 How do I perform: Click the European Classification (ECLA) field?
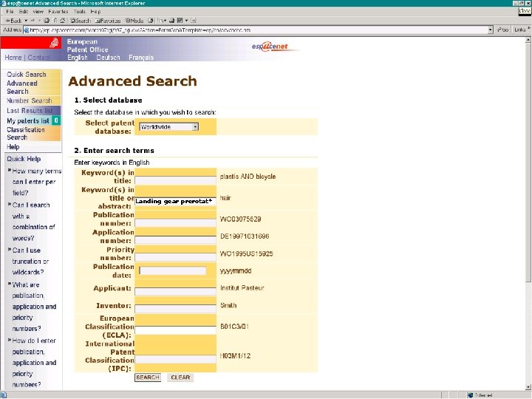pyautogui.click(x=175, y=330)
